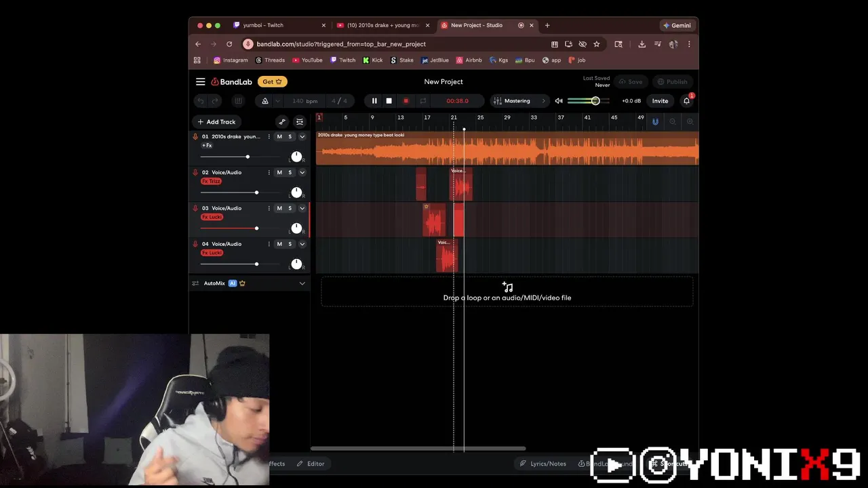This screenshot has width=868, height=488.
Task: Expand track 01 options chevron
Action: pyautogui.click(x=302, y=137)
